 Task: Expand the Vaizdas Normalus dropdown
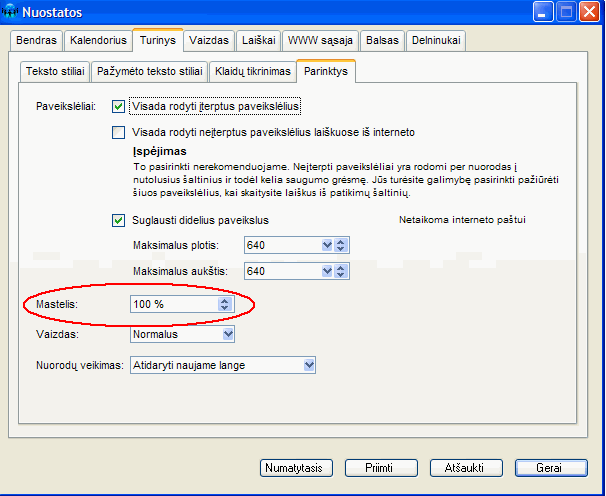[228, 334]
